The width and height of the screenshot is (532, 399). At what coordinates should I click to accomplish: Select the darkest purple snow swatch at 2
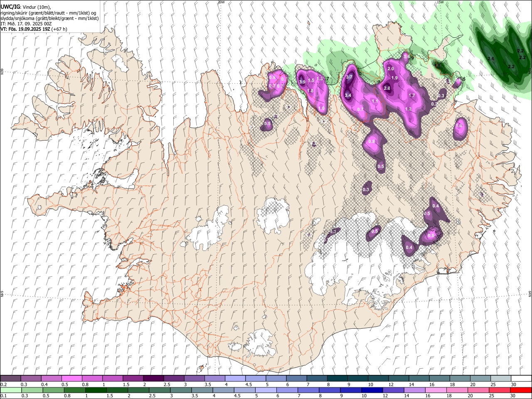point(153,379)
